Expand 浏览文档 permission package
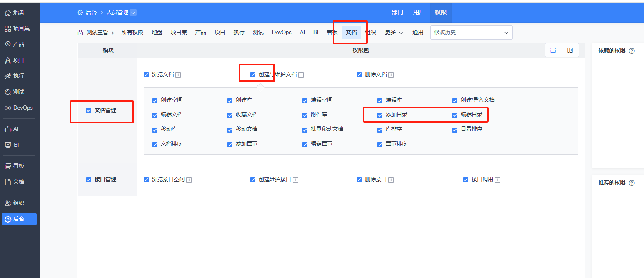644x278 pixels. (178, 75)
